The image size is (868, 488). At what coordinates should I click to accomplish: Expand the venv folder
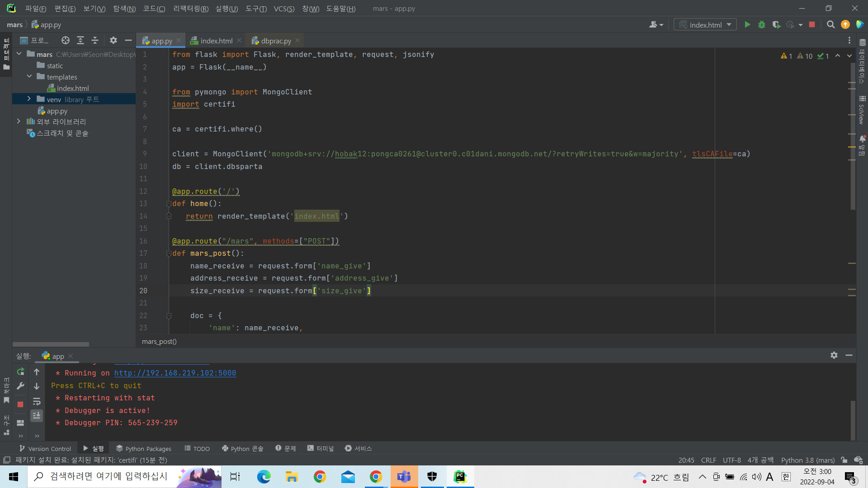pos(29,99)
